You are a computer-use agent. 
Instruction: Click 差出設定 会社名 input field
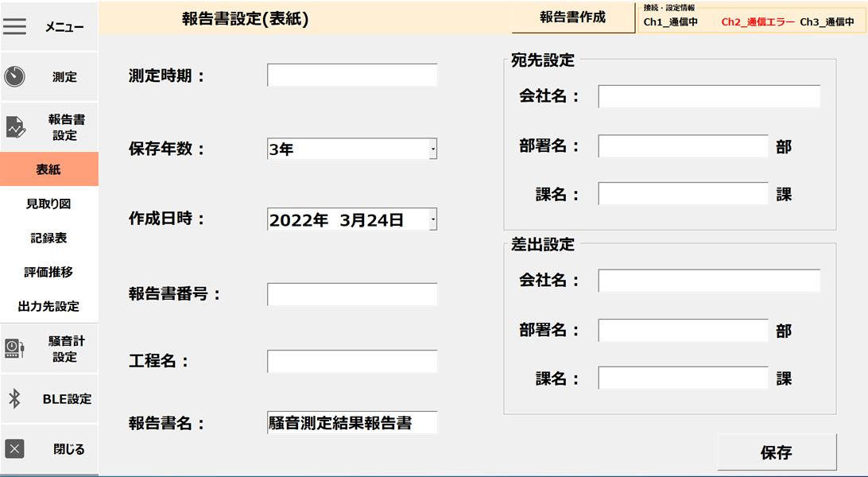coord(709,281)
